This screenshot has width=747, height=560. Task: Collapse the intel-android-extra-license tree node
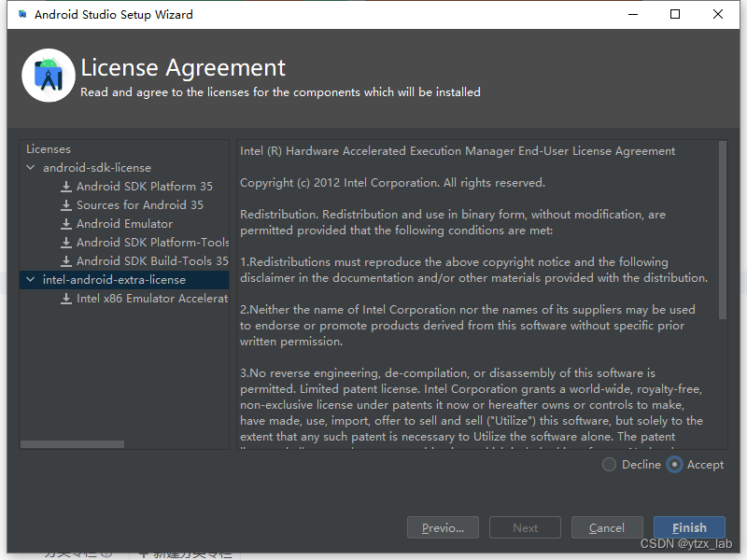30,279
